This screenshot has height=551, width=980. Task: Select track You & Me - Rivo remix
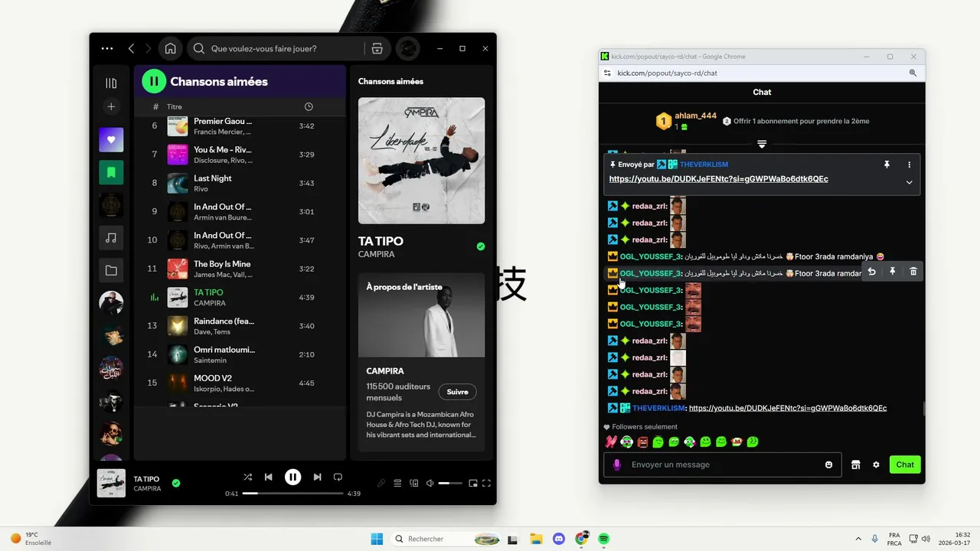click(x=240, y=155)
